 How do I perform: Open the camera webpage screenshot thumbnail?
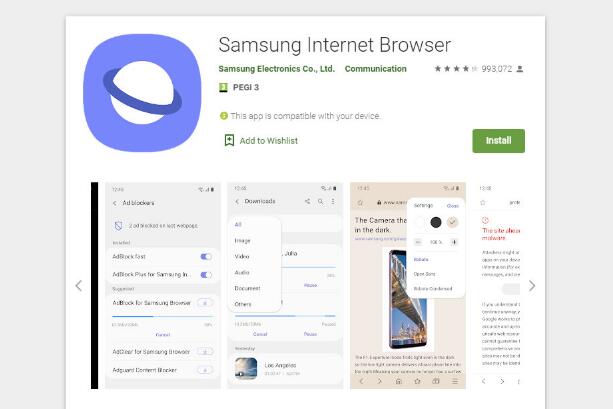click(408, 285)
